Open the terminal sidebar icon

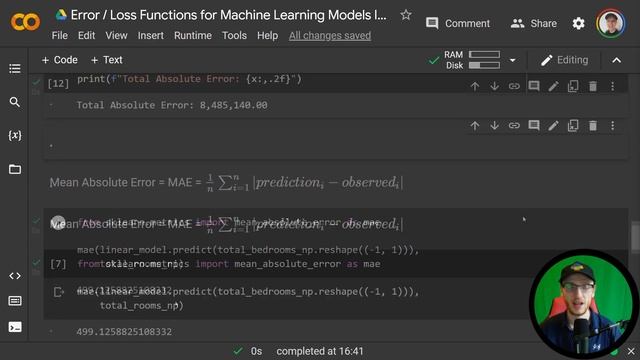(x=15, y=327)
